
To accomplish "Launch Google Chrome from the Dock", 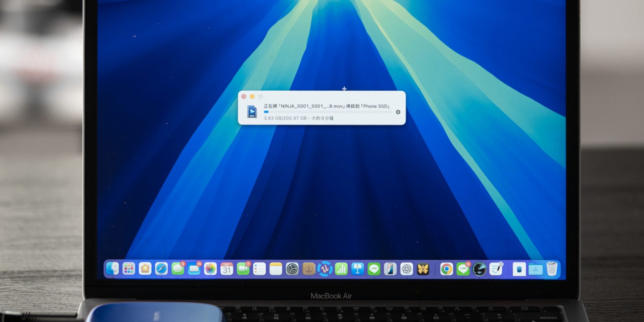I will pos(447,269).
